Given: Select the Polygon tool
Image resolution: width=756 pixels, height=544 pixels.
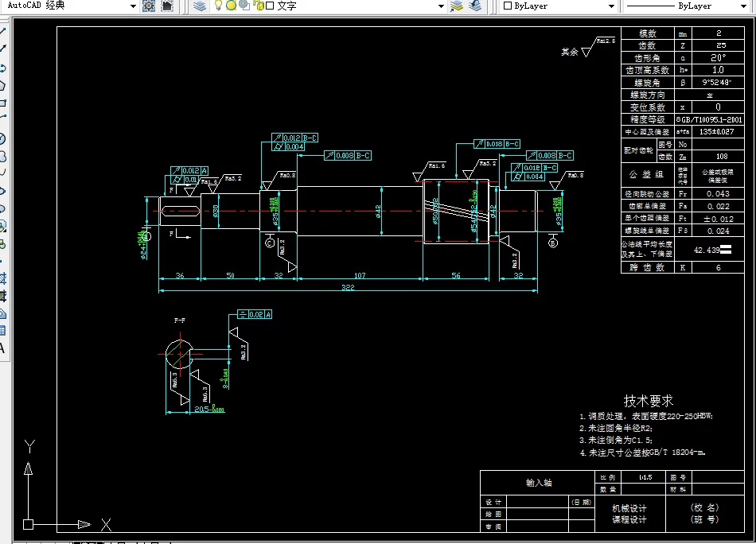Looking at the screenshot, I should (2, 86).
